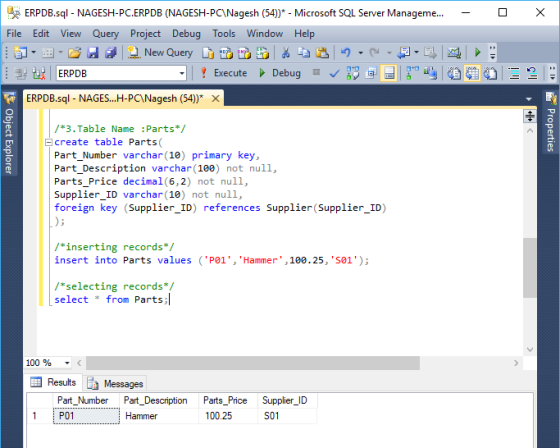Open the Tools menu
The image size is (560, 448).
point(224,33)
